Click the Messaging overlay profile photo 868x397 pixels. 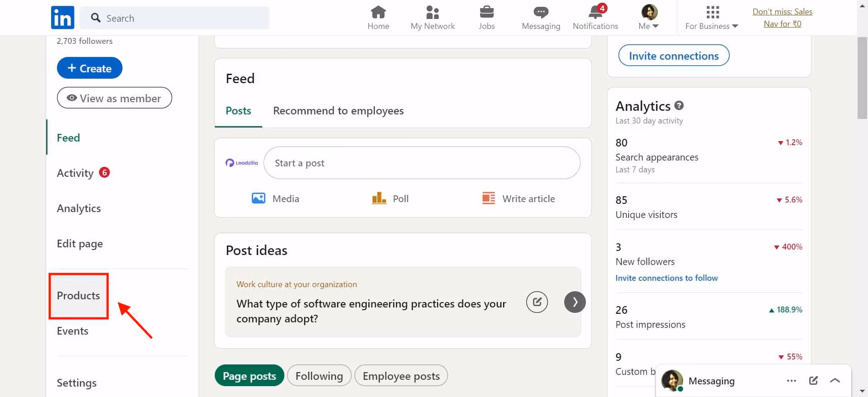(x=672, y=381)
